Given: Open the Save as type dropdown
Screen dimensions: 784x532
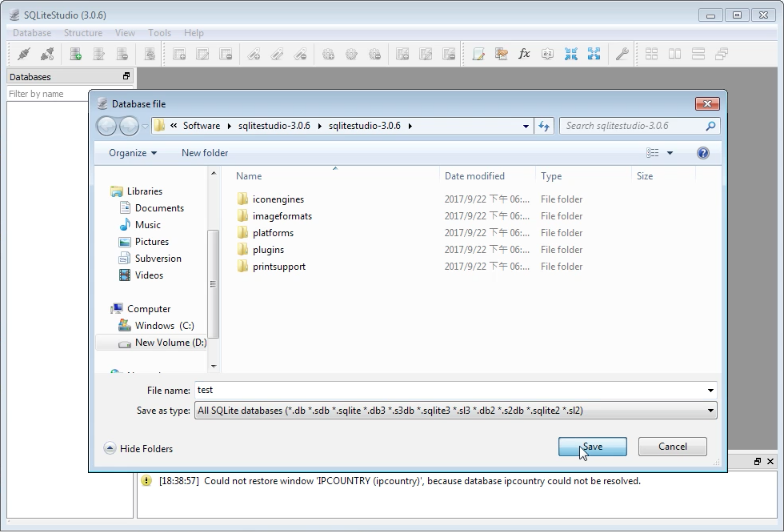Looking at the screenshot, I should pos(456,411).
